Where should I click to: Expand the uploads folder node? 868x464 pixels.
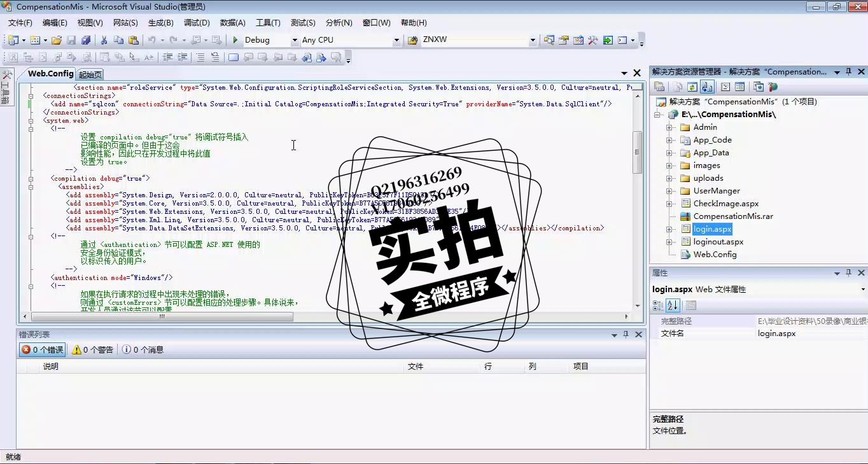coord(669,178)
